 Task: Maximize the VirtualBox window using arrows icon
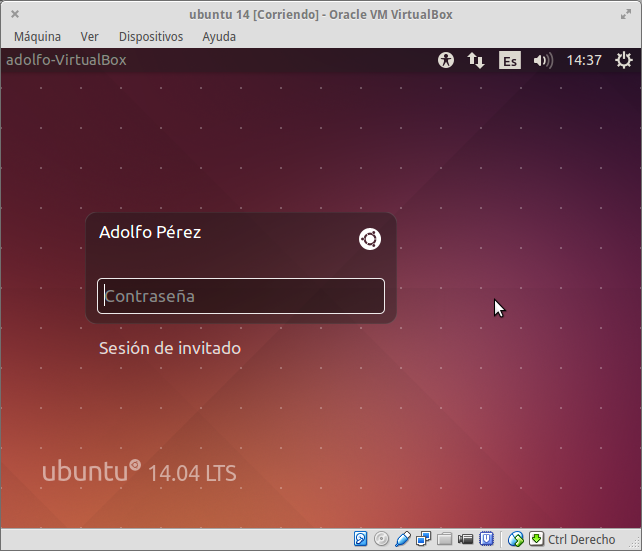click(x=626, y=15)
